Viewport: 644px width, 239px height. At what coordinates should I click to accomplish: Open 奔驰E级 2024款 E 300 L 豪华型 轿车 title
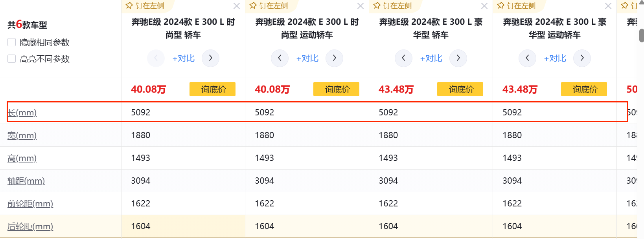pyautogui.click(x=431, y=28)
